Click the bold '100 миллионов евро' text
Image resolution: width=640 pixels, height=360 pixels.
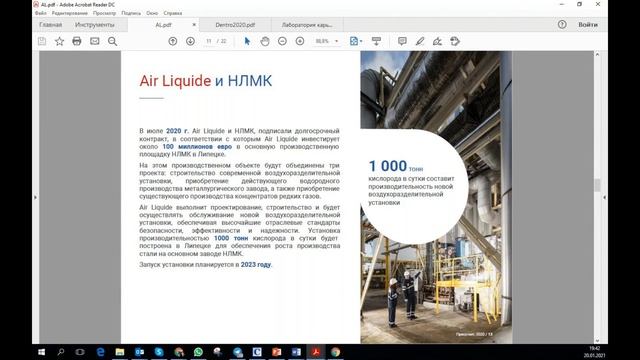[197, 147]
